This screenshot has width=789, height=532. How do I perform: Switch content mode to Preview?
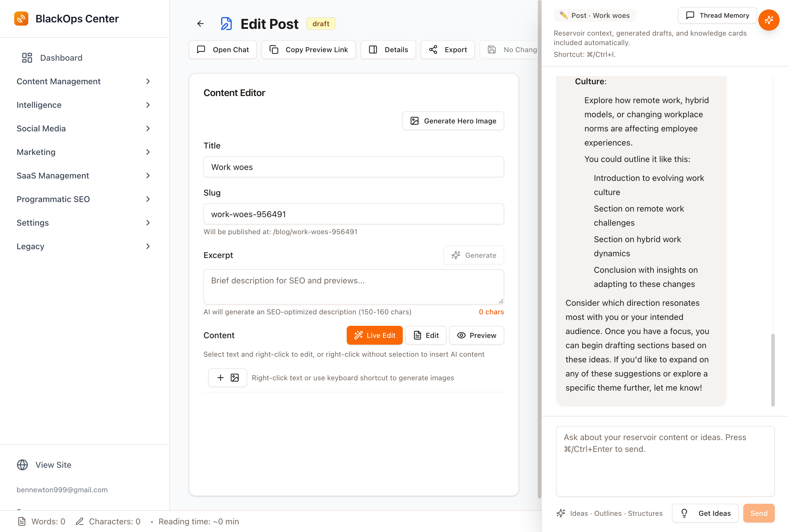[476, 335]
